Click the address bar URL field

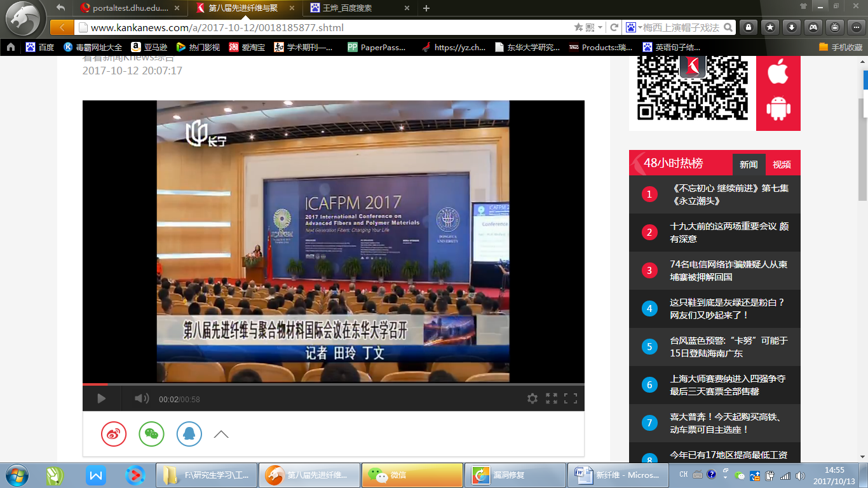(x=318, y=27)
